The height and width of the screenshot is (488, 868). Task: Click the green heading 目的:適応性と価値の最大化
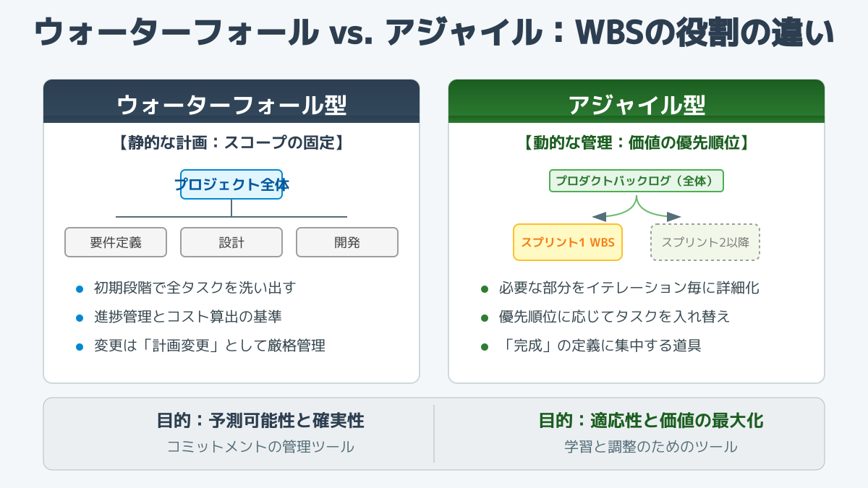pyautogui.click(x=651, y=420)
